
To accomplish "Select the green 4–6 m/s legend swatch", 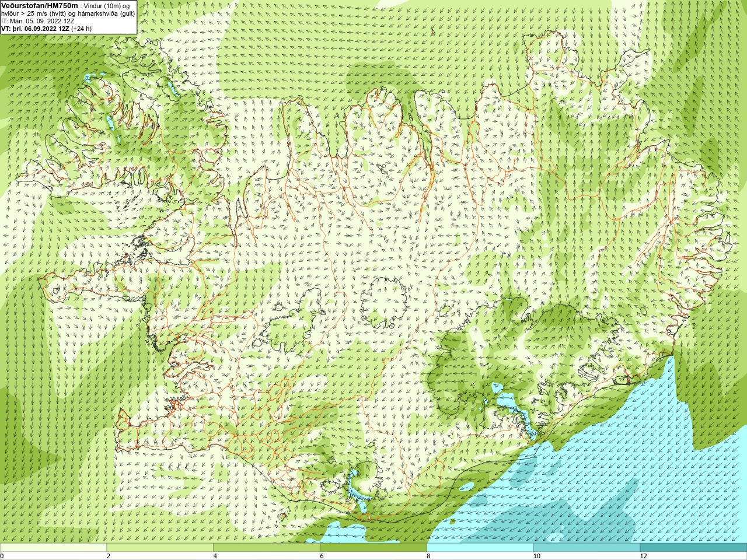I will coord(267,548).
